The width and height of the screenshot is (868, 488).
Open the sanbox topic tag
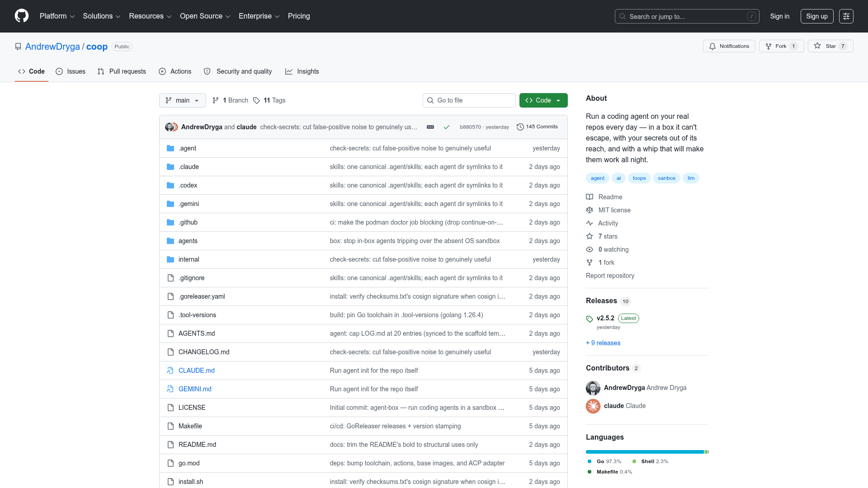666,178
